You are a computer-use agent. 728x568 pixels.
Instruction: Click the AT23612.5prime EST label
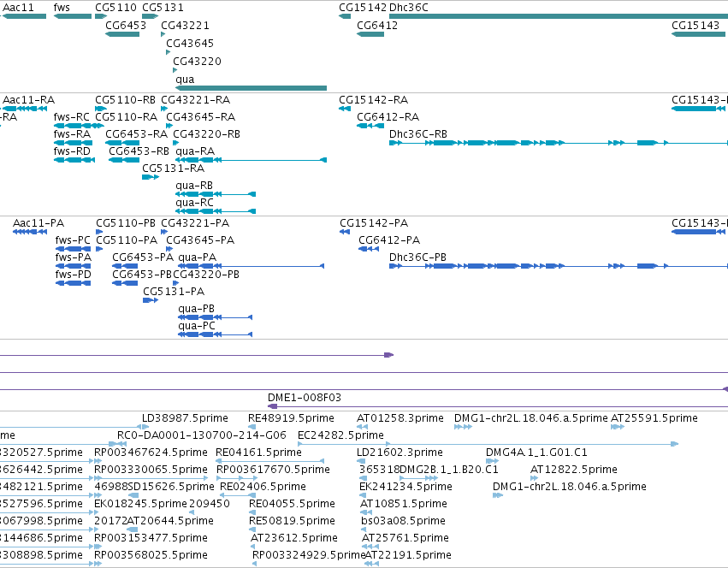(294, 538)
